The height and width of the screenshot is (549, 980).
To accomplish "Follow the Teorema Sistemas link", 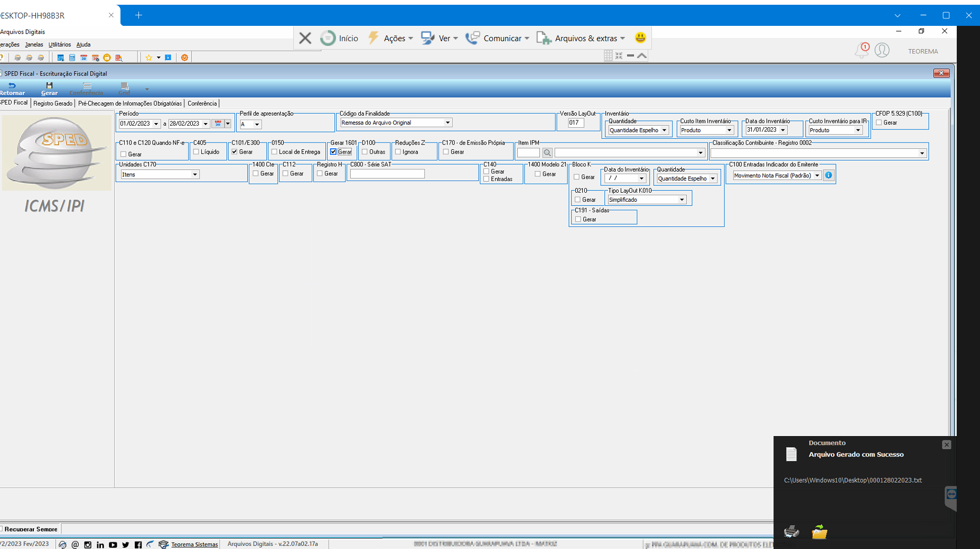I will click(194, 544).
